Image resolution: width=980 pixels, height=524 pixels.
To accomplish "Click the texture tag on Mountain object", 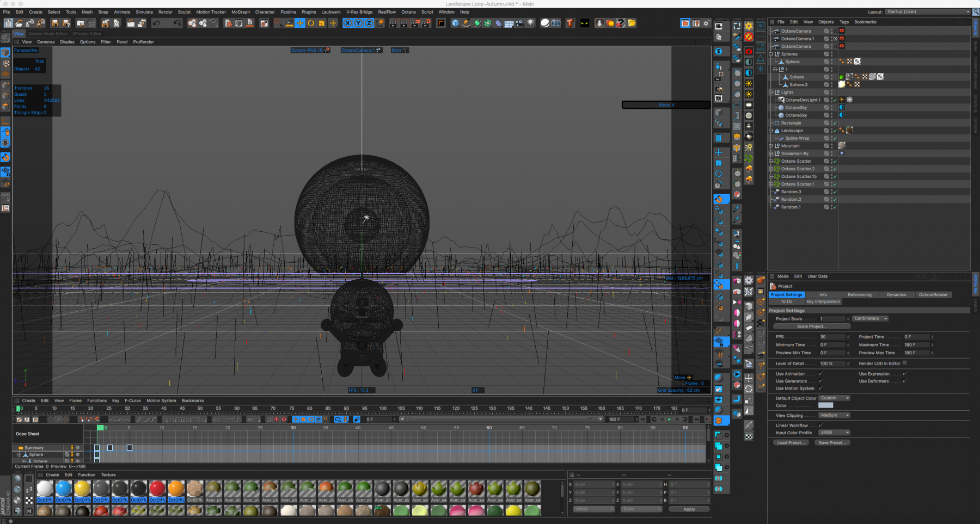I will point(842,145).
